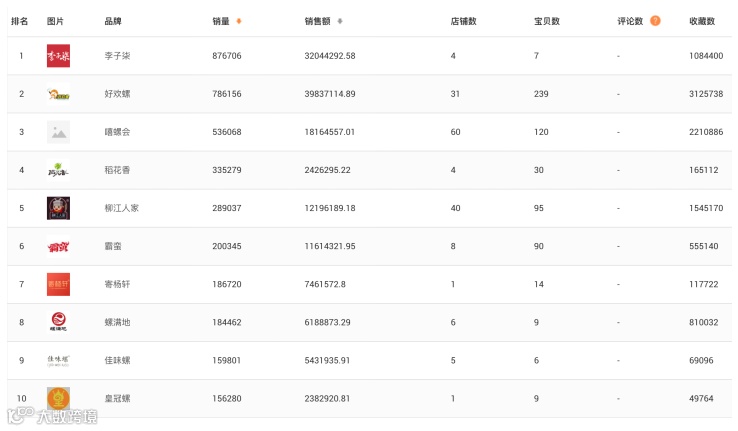Viewport: 738px width, 431px height.
Task: Click sales amount 39837114.89
Action: (x=330, y=94)
